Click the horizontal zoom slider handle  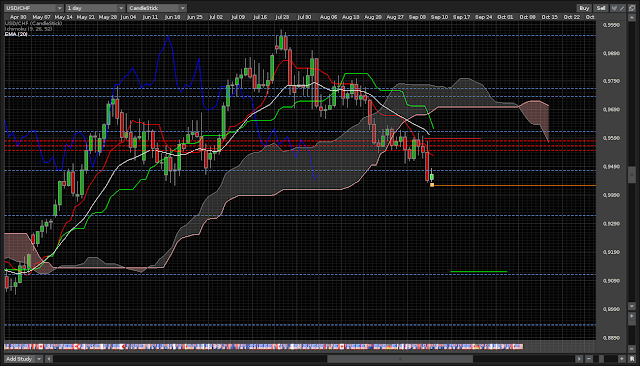pos(601,359)
